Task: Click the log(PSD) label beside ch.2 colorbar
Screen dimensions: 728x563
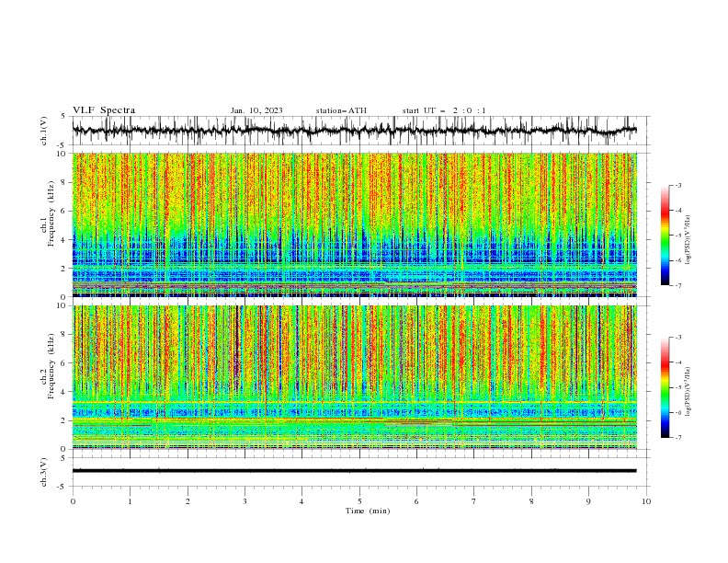Action: [x=688, y=391]
